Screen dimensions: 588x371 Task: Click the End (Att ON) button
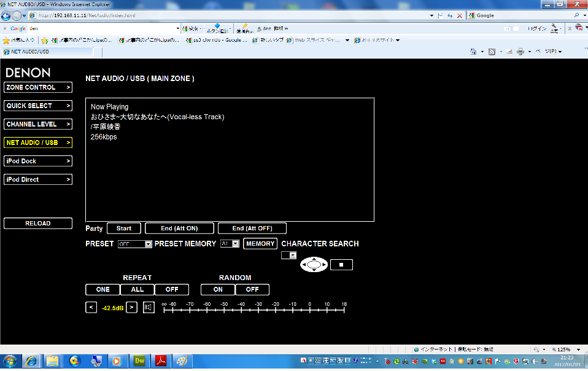(x=179, y=228)
